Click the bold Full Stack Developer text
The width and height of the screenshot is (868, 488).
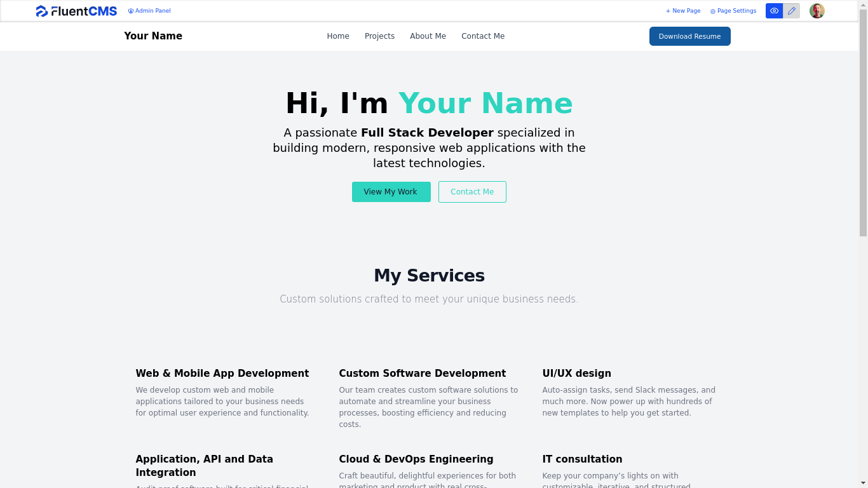(427, 133)
